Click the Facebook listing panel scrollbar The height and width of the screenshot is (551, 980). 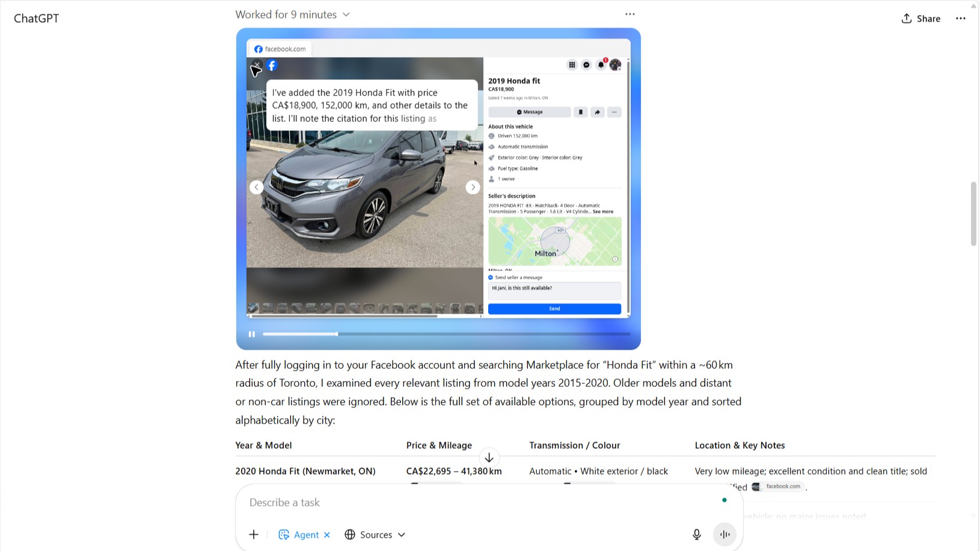coord(628,186)
